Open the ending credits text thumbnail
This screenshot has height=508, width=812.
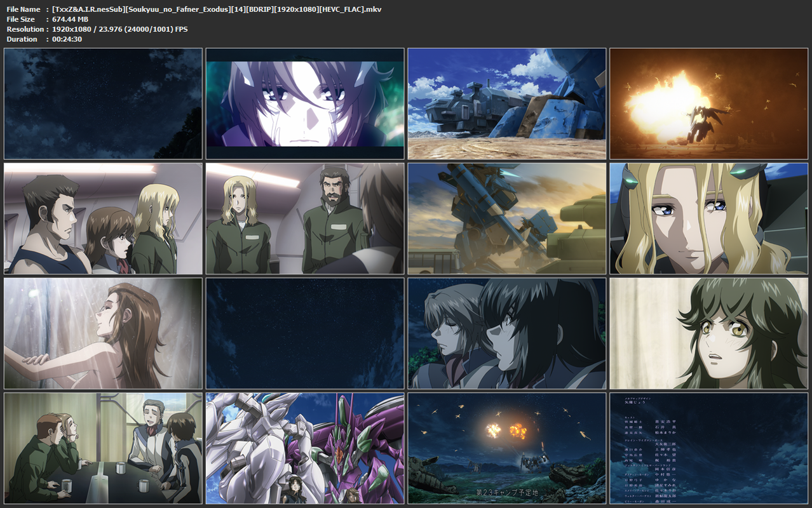[x=709, y=448]
